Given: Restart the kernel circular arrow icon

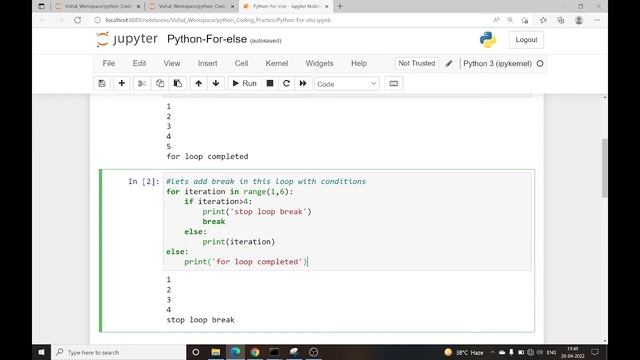Looking at the screenshot, I should pyautogui.click(x=286, y=83).
